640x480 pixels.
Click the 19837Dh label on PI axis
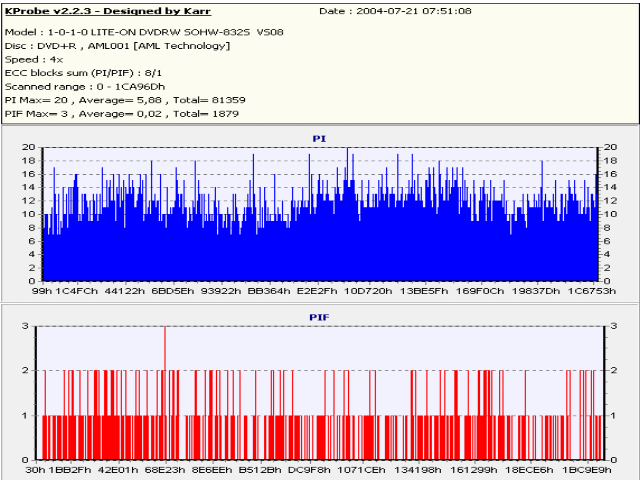[x=536, y=291]
